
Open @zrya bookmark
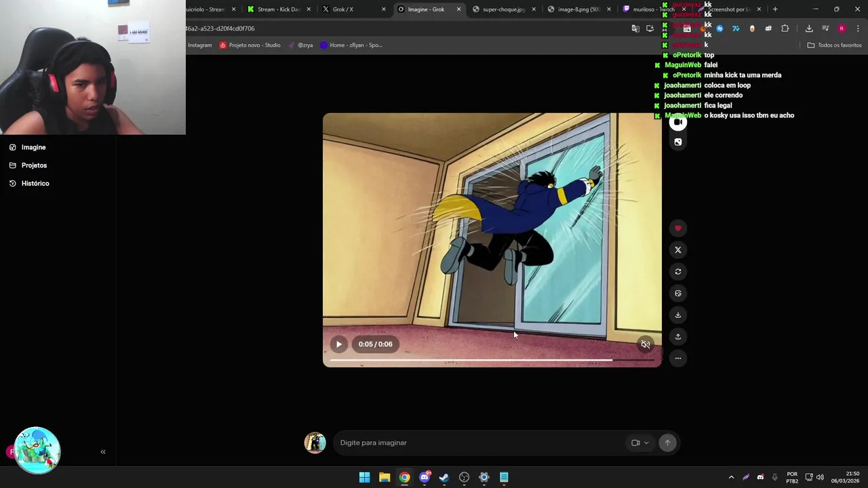click(x=301, y=45)
